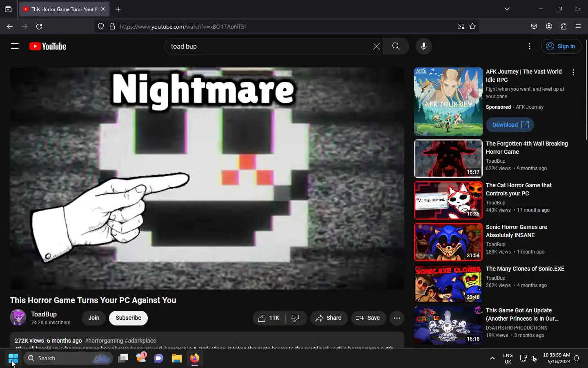588x368 pixels.
Task: Open the tracking protection shield icon
Action: click(101, 27)
